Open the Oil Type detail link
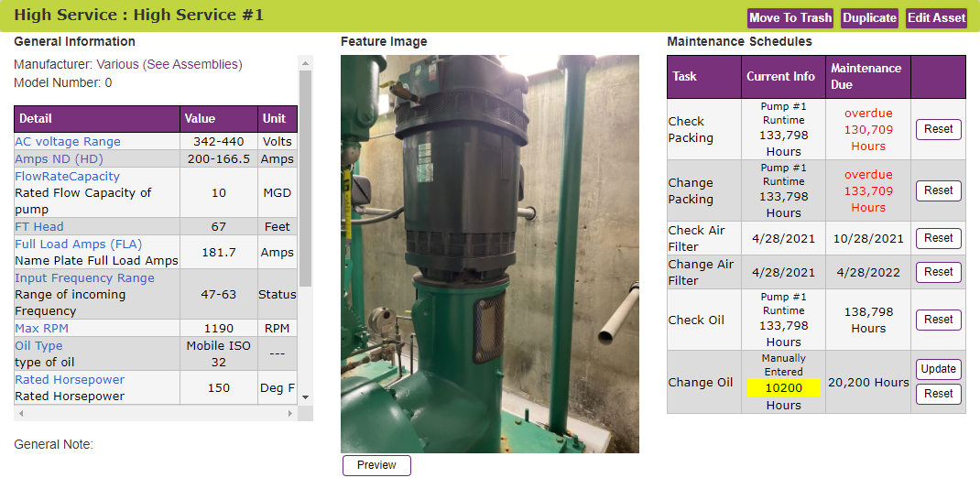Image resolution: width=980 pixels, height=478 pixels. click(x=38, y=345)
